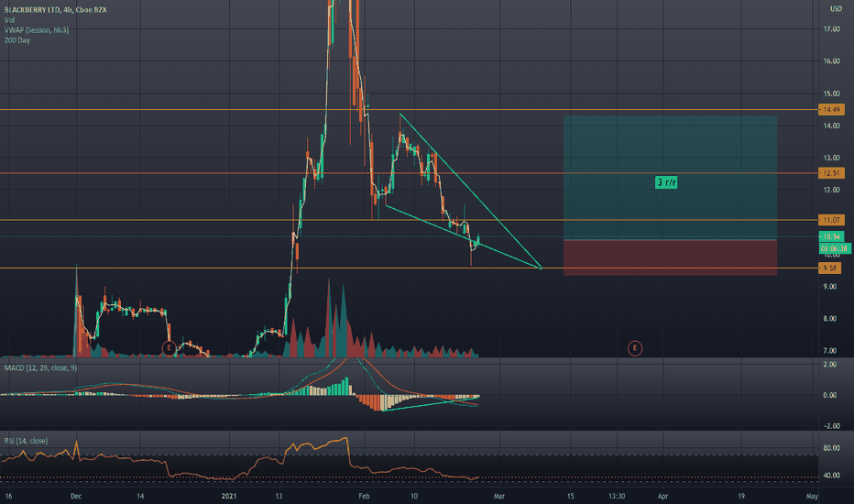Select the red stop-loss zone of long position
Screen dimensions: 854x504
coord(670,257)
